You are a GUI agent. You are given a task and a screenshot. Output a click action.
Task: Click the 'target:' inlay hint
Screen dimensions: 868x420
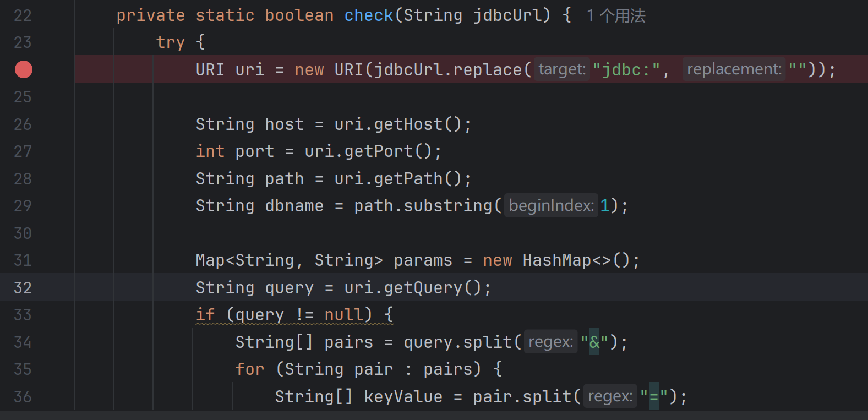pyautogui.click(x=561, y=69)
